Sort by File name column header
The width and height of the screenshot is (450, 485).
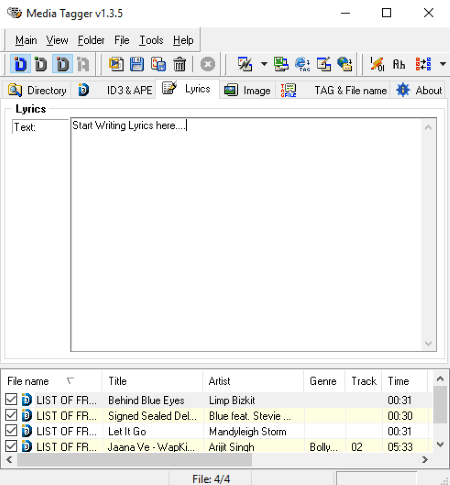pyautogui.click(x=52, y=381)
